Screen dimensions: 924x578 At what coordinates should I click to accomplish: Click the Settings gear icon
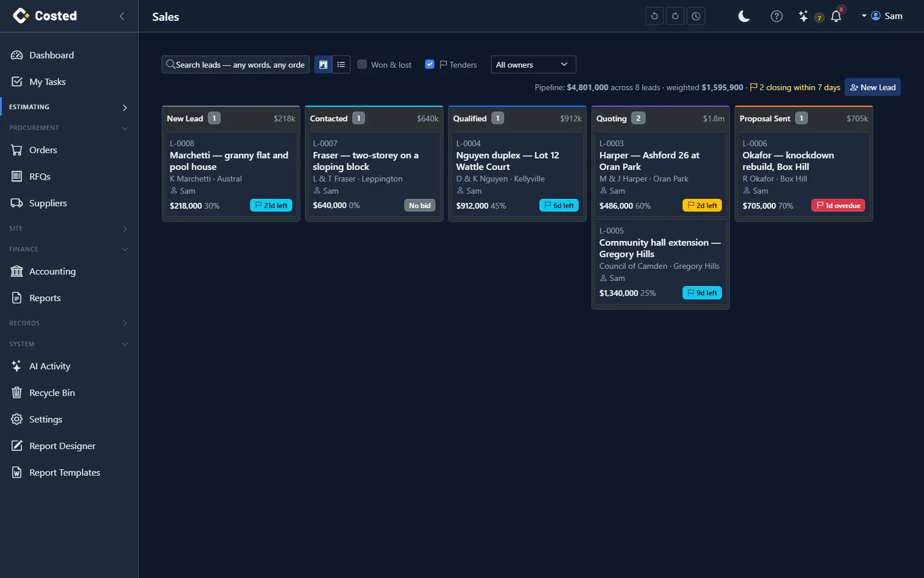pyautogui.click(x=17, y=420)
